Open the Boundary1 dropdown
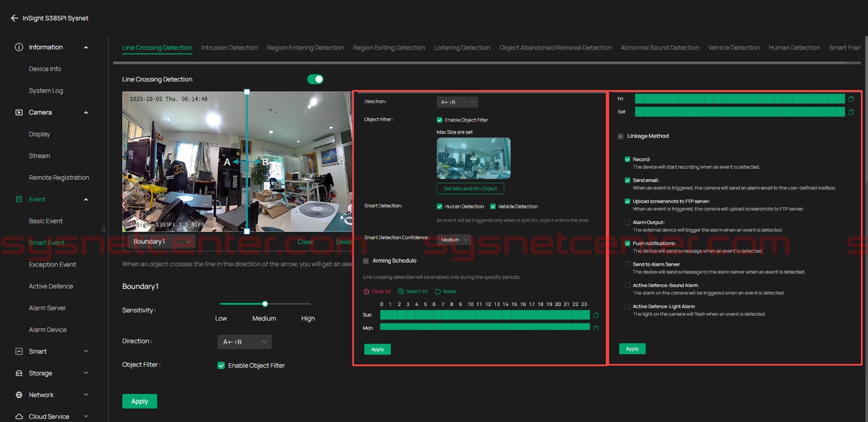Image resolution: width=868 pixels, height=422 pixels. point(161,241)
